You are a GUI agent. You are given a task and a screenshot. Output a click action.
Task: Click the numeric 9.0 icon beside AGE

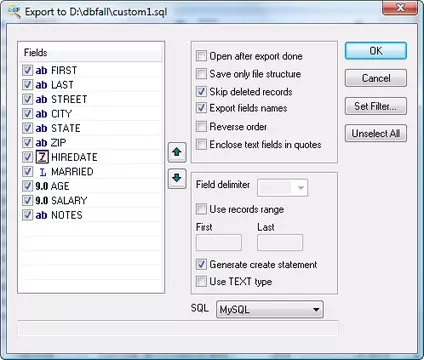pyautogui.click(x=42, y=186)
